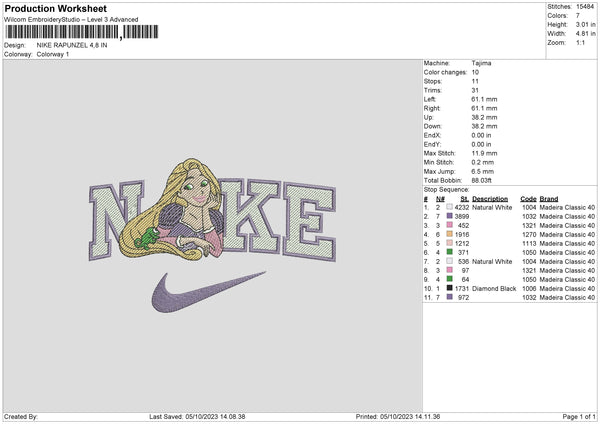Click the 'Colorway 1' value
The image size is (600, 424).
coord(53,54)
